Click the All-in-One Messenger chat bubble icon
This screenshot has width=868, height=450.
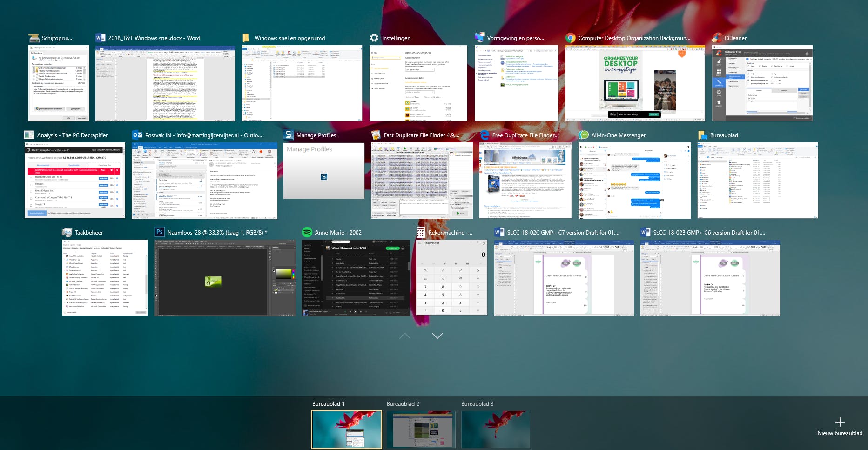(584, 135)
